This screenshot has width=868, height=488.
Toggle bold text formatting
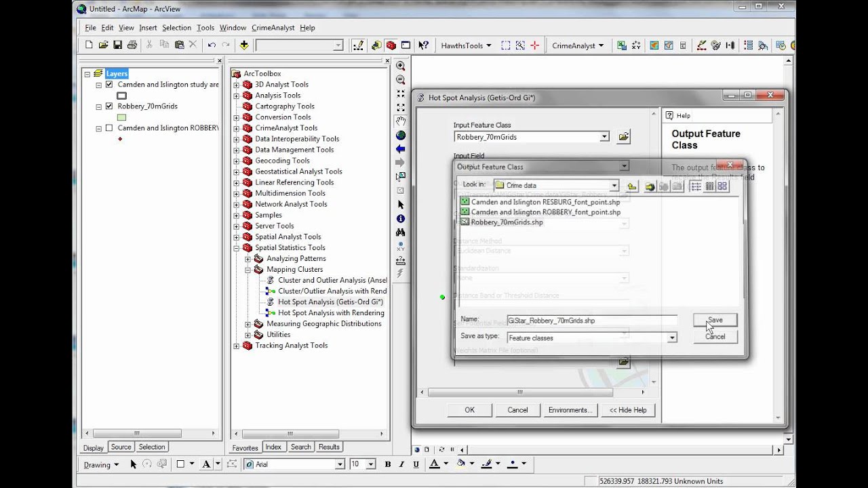(x=388, y=464)
